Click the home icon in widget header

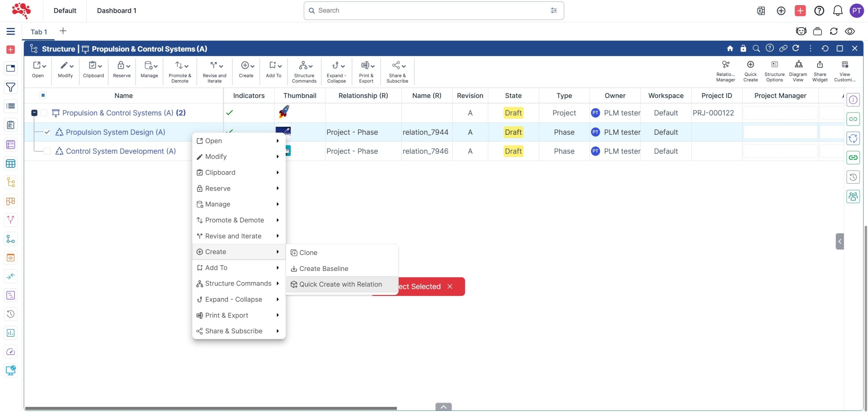tap(730, 48)
